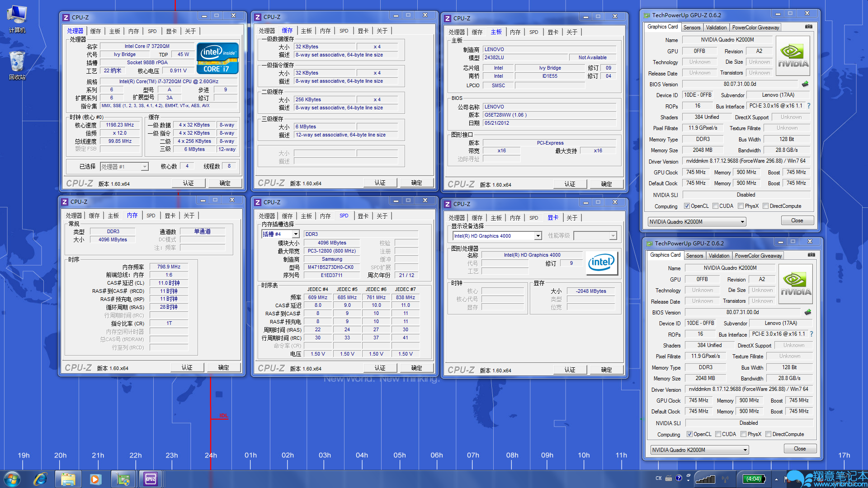The image size is (868, 488).
Task: Toggle OpenCL checkbox in upper GPU-Z
Action: pyautogui.click(x=687, y=206)
